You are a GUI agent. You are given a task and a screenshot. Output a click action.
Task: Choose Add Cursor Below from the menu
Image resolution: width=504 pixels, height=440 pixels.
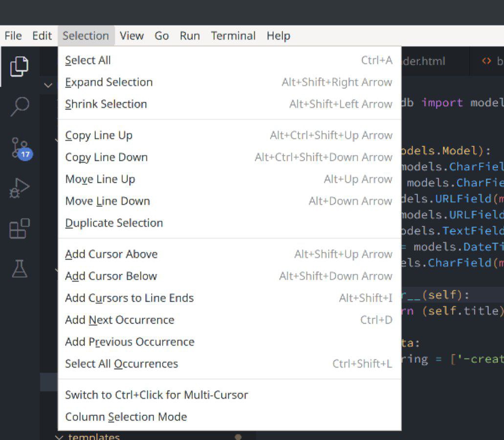click(111, 276)
